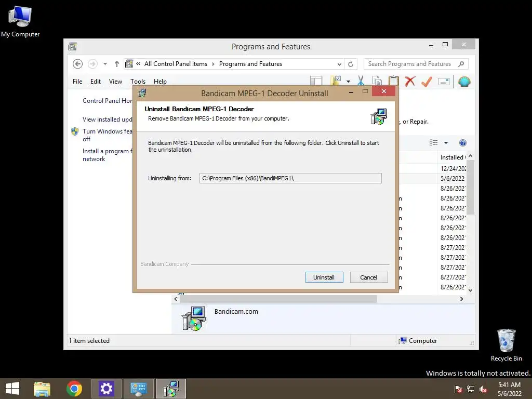Launch Chrome from the taskbar
Viewport: 532px width, 399px height.
click(x=74, y=389)
